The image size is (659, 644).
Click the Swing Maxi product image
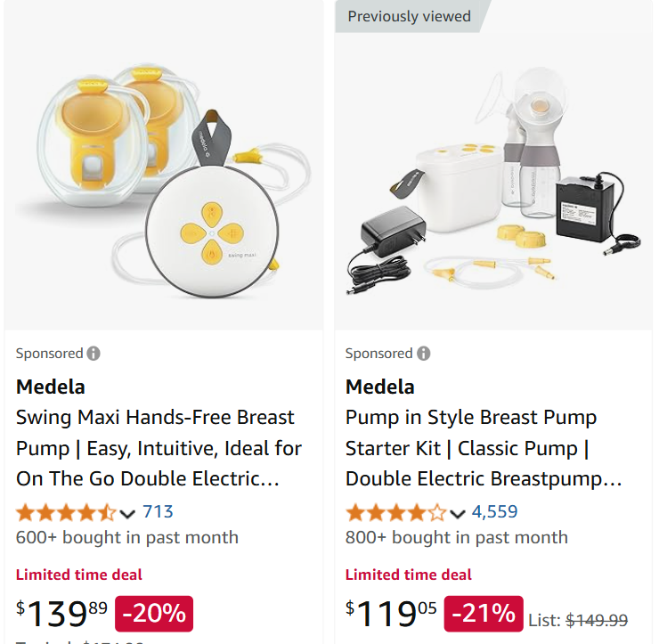[x=164, y=169]
